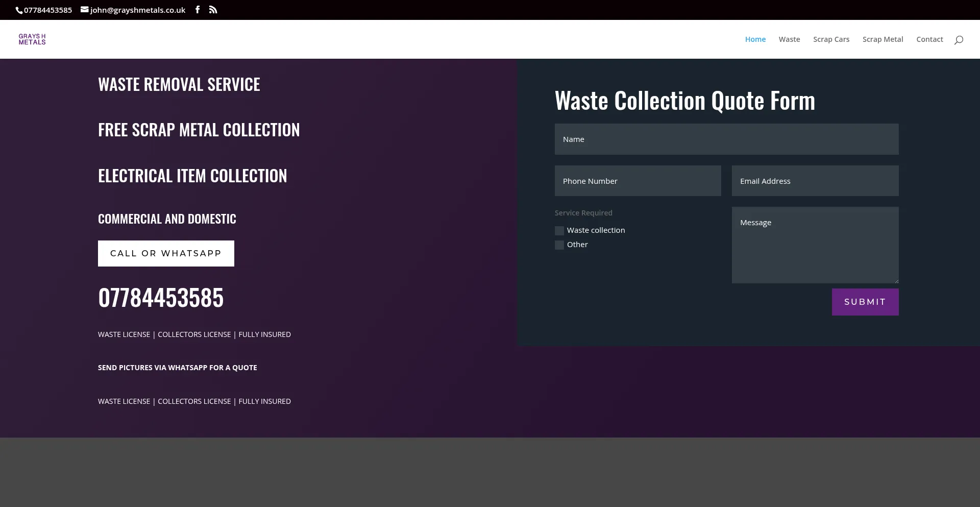Tick the Other checkbox
The width and height of the screenshot is (980, 507).
coord(559,245)
